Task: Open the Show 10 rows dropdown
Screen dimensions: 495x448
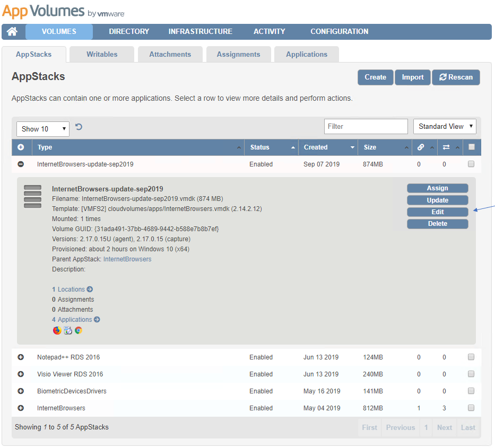Action: 43,129
